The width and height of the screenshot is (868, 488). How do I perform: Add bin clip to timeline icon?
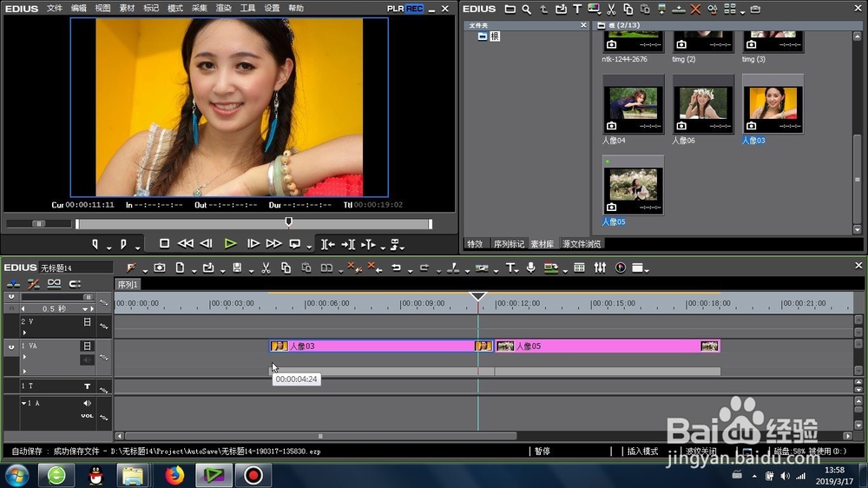point(679,9)
